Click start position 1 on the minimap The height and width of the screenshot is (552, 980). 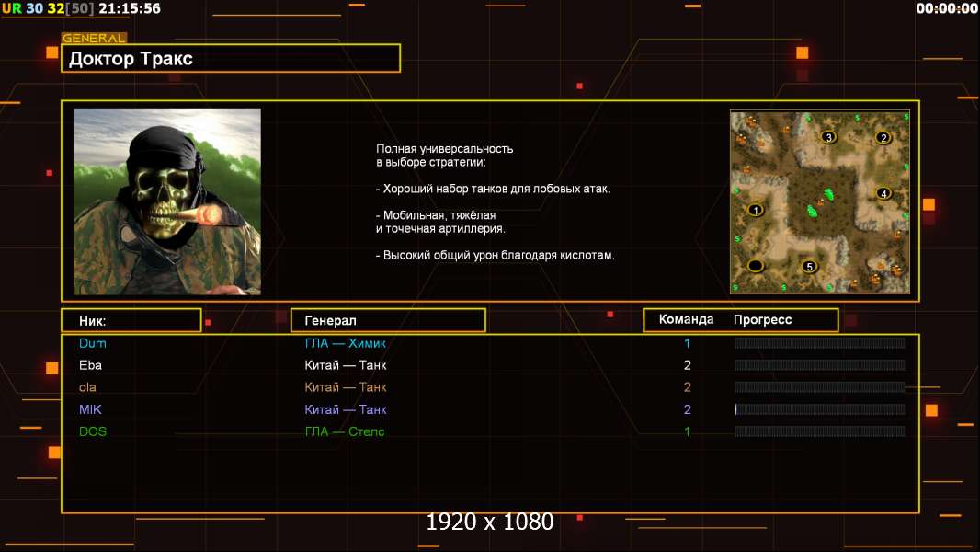(x=756, y=210)
